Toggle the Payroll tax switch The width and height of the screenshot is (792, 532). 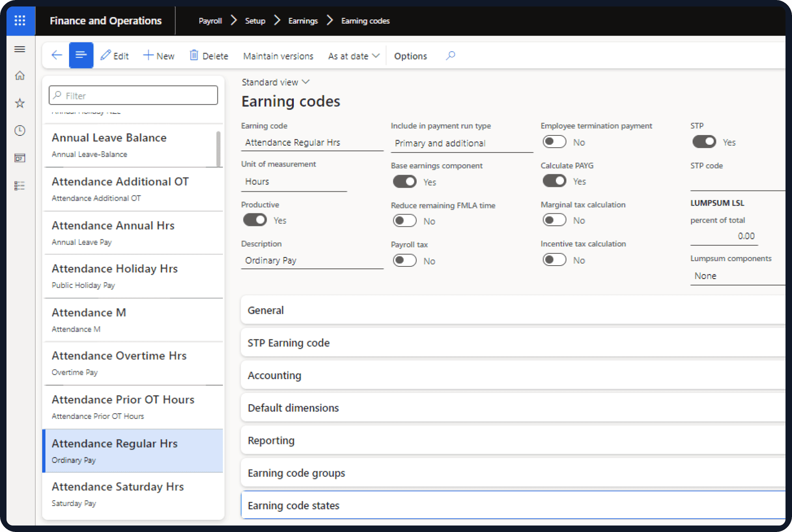tap(405, 261)
